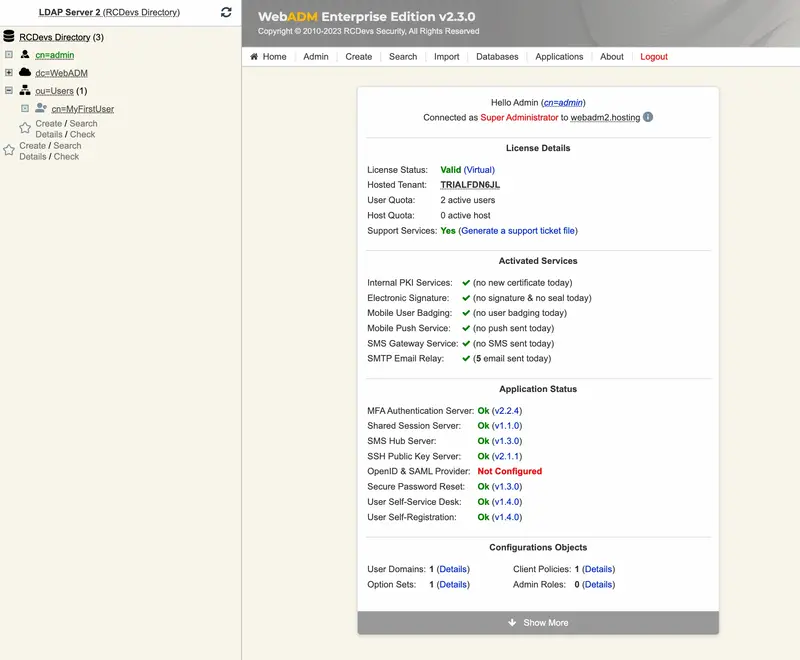Click the SMTP Email Relay checkmark
Image resolution: width=800 pixels, height=660 pixels.
click(466, 359)
